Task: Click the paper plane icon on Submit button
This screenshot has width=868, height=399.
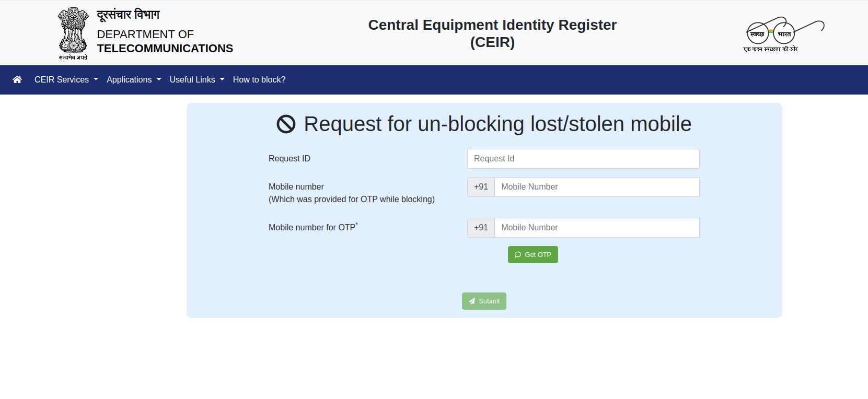Action: [472, 301]
